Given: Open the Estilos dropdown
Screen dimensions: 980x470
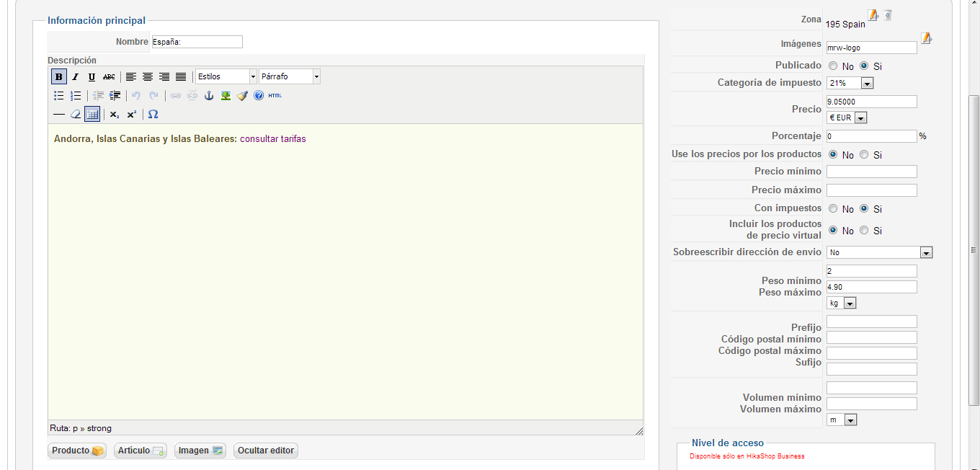Looking at the screenshot, I should [x=226, y=76].
